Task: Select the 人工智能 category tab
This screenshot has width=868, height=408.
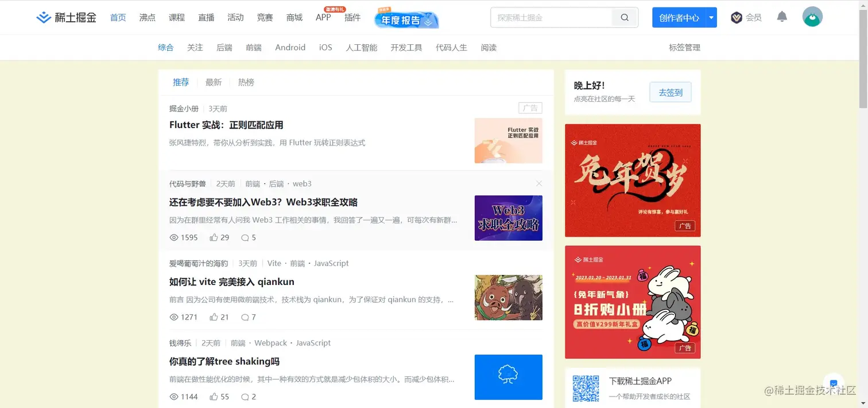Action: pyautogui.click(x=362, y=47)
